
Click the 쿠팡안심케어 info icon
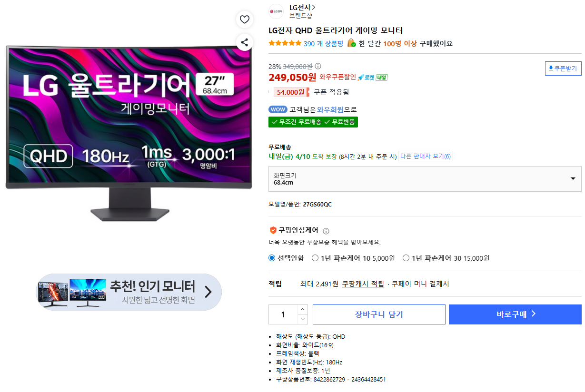[326, 231]
